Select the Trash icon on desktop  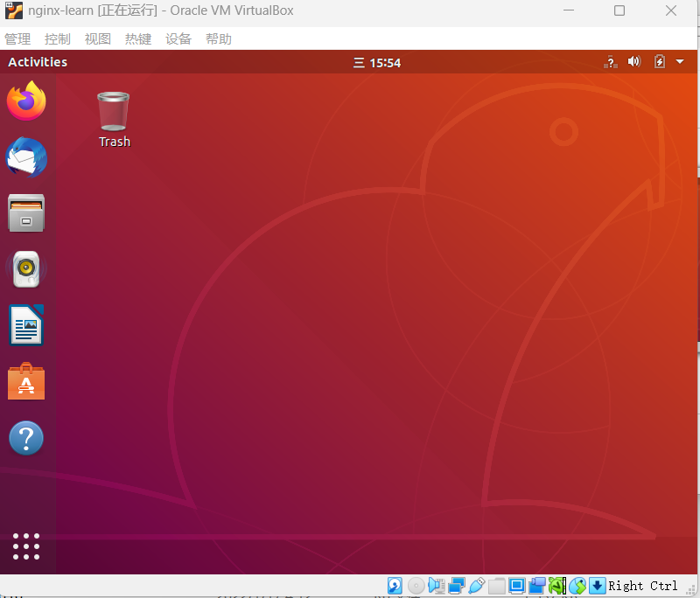click(114, 120)
